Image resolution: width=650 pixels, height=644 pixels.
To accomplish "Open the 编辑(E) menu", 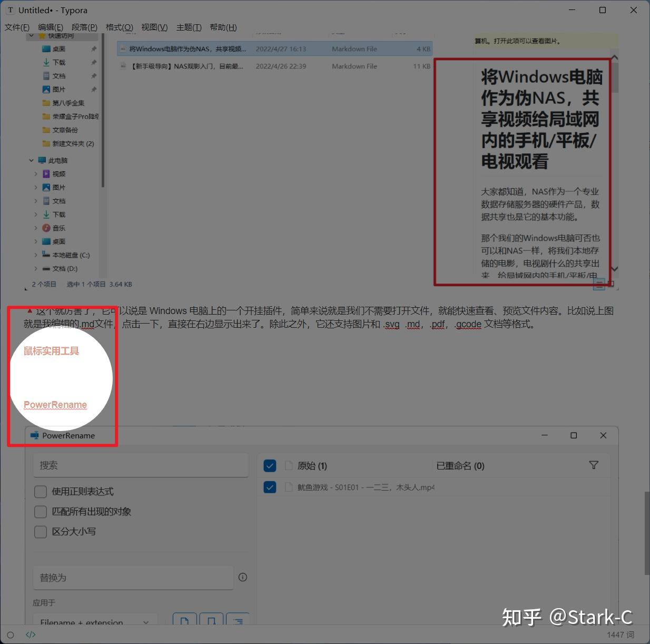I will tap(51, 27).
